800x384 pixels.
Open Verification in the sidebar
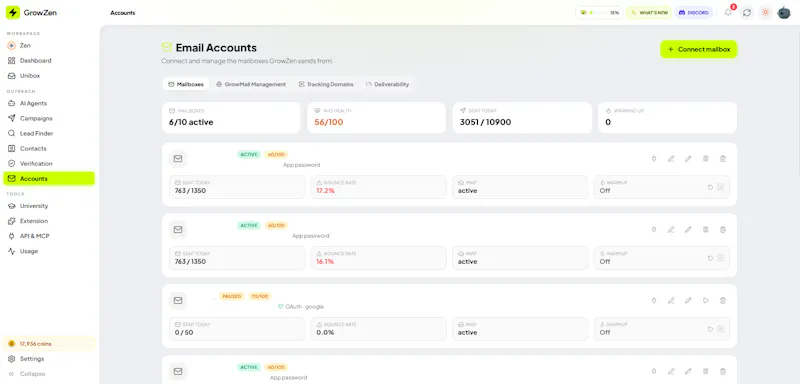click(x=49, y=163)
